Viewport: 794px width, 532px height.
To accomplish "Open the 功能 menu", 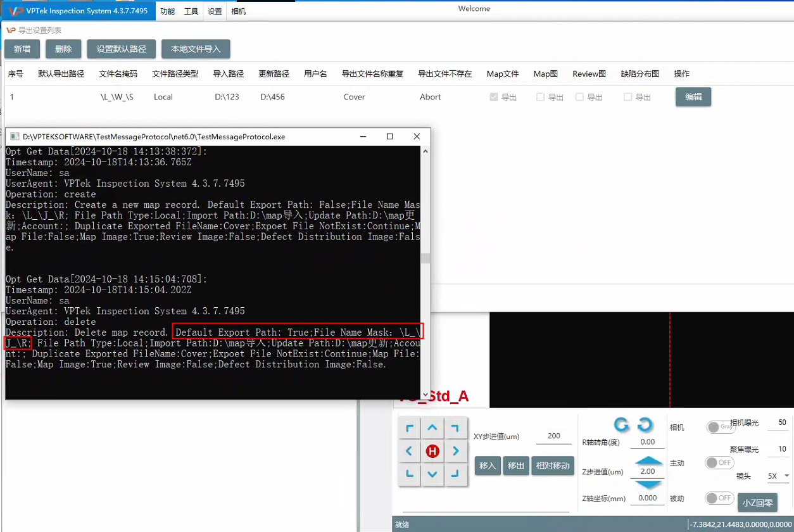I will pyautogui.click(x=167, y=11).
